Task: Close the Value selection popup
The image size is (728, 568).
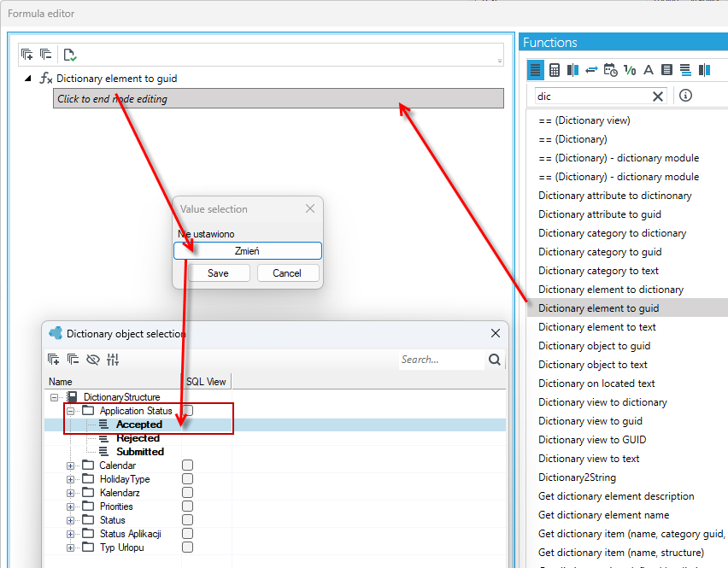Action: (x=310, y=208)
